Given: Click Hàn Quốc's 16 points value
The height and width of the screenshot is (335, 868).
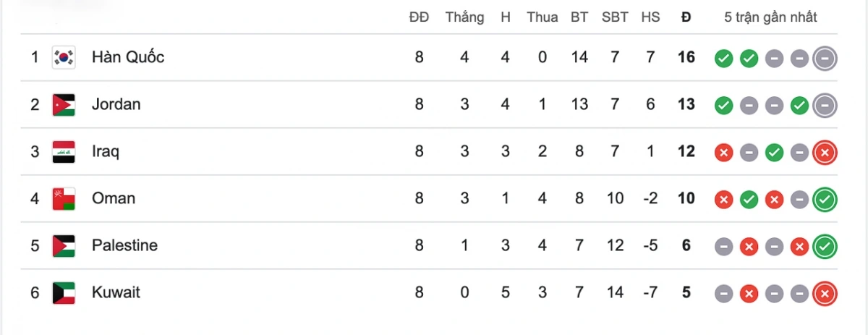Looking at the screenshot, I should pyautogui.click(x=686, y=57).
